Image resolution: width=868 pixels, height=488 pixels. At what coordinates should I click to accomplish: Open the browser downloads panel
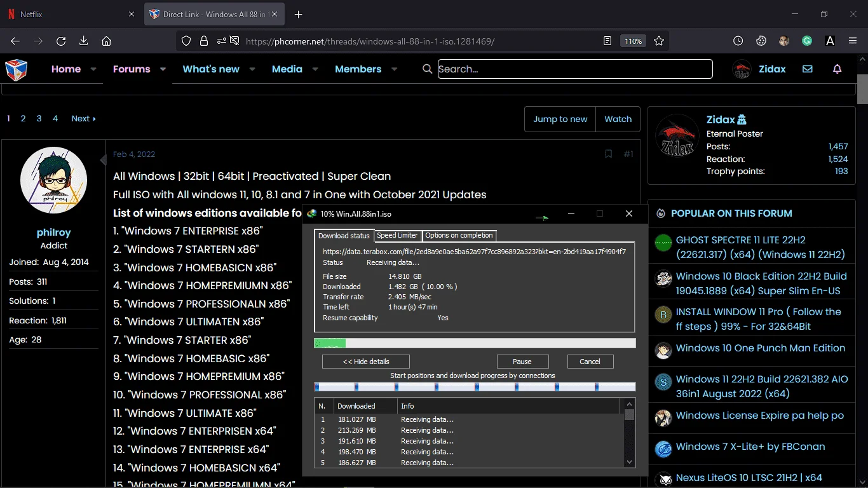point(83,41)
